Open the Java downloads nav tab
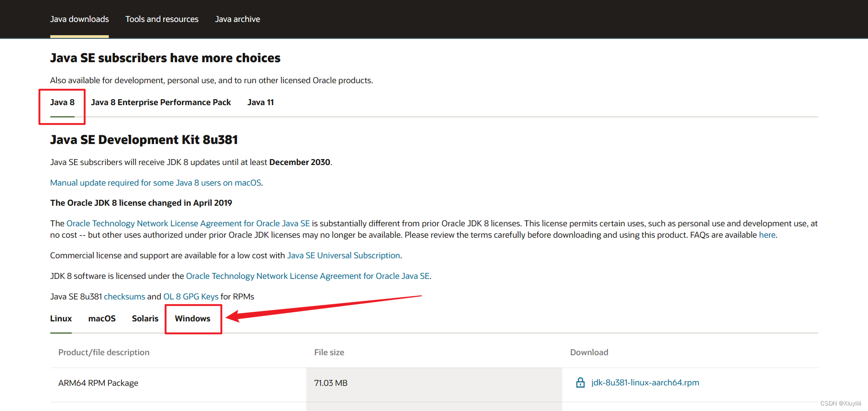Image resolution: width=868 pixels, height=411 pixels. point(80,19)
